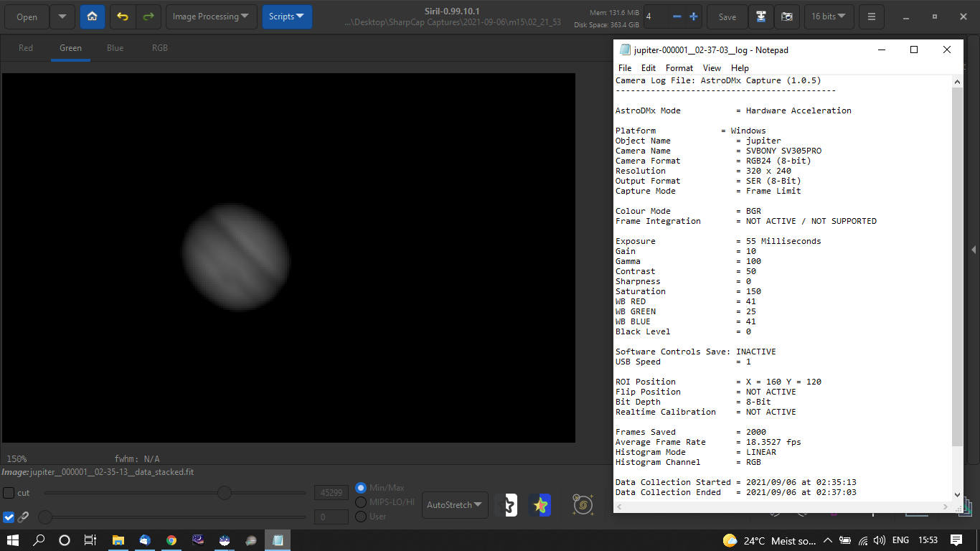
Task: Expand the AutoStretch display mode dropdown
Action: click(x=456, y=505)
